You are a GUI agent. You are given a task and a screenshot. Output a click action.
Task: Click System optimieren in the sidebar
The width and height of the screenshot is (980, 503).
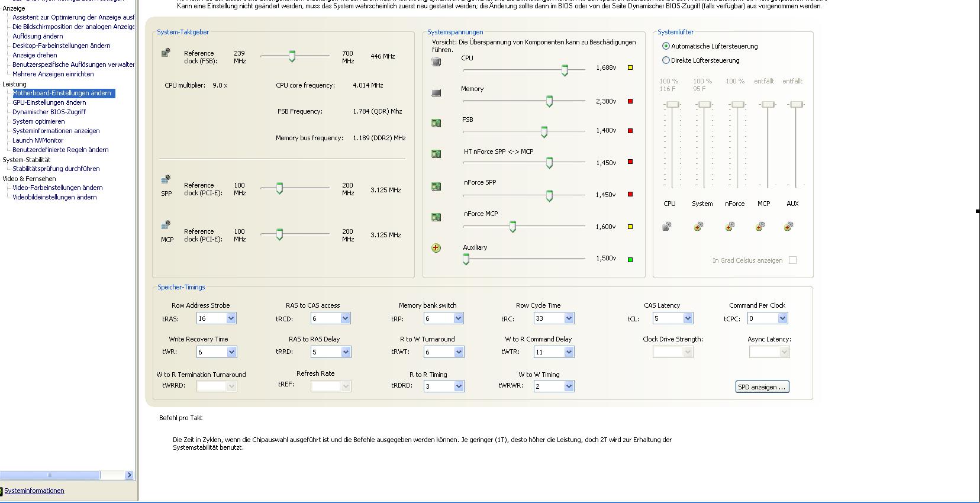tap(38, 121)
